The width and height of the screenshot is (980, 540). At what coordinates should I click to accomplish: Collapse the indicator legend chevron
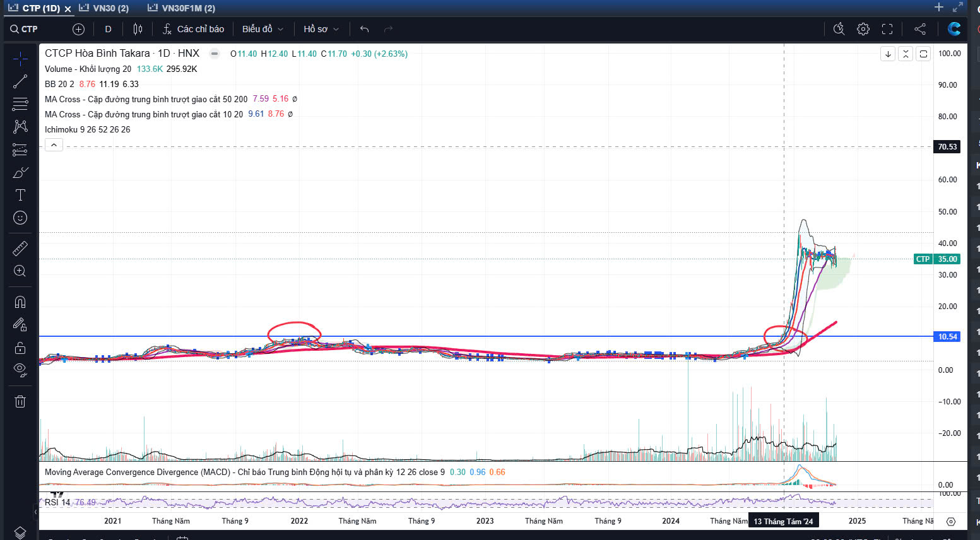(x=54, y=145)
